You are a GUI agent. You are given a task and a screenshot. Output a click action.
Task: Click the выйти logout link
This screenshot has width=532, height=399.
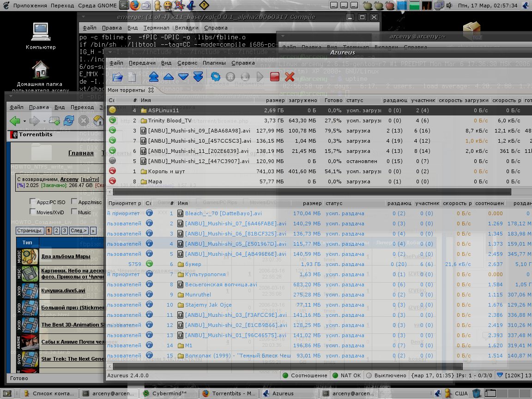[90, 179]
